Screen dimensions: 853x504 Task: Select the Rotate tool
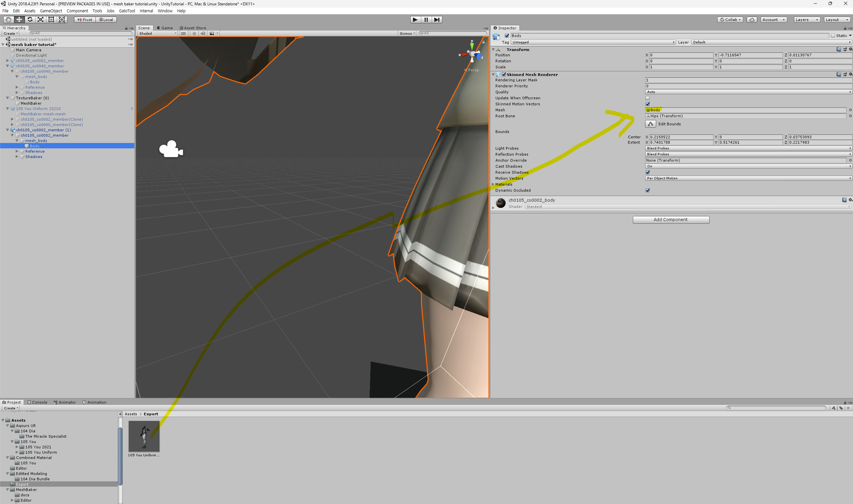(30, 20)
